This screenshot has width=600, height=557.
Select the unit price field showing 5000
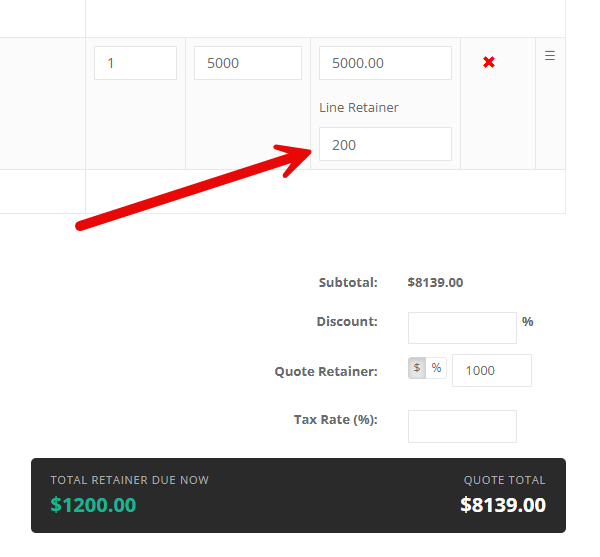[248, 63]
